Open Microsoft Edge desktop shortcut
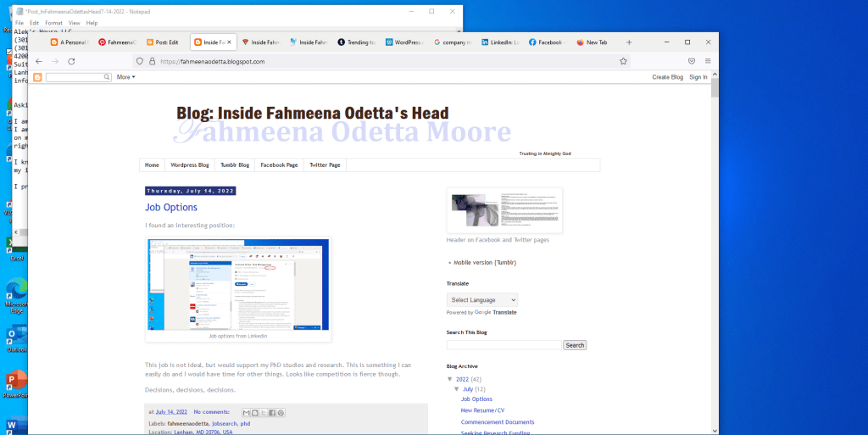The width and height of the screenshot is (868, 435). coord(16,292)
